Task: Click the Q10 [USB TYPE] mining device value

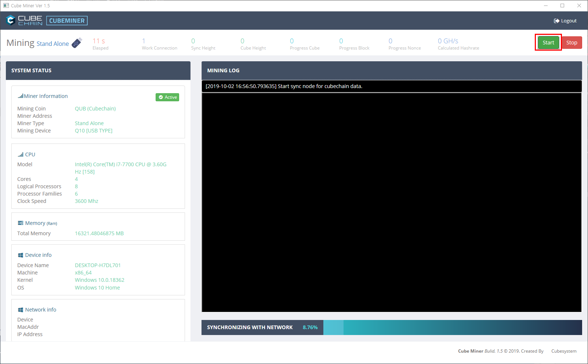Action: (94, 131)
